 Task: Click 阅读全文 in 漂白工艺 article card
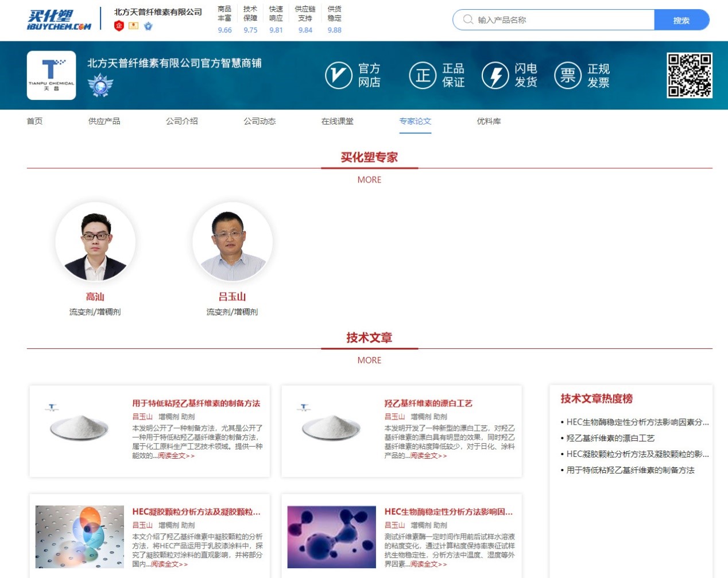[x=428, y=456]
